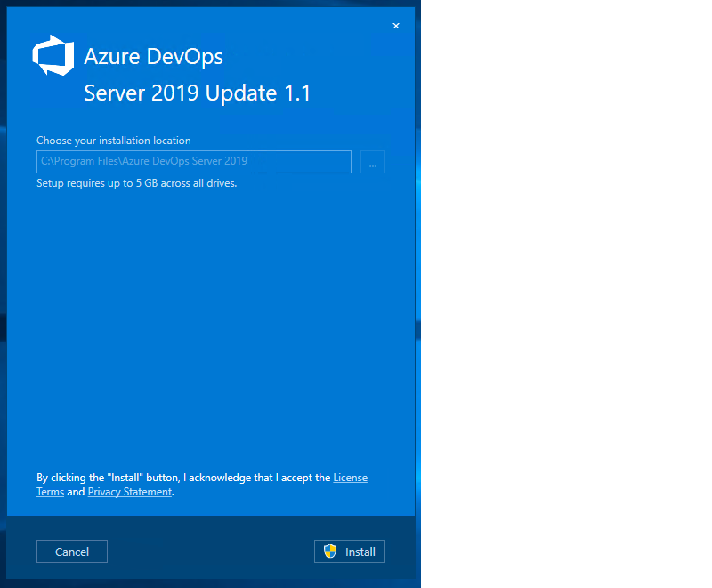The width and height of the screenshot is (712, 588).
Task: Click the "Azure DevOps" title text
Action: coord(153,57)
